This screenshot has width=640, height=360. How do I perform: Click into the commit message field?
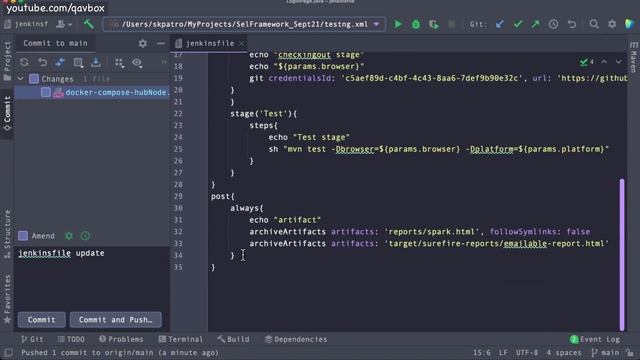click(91, 278)
